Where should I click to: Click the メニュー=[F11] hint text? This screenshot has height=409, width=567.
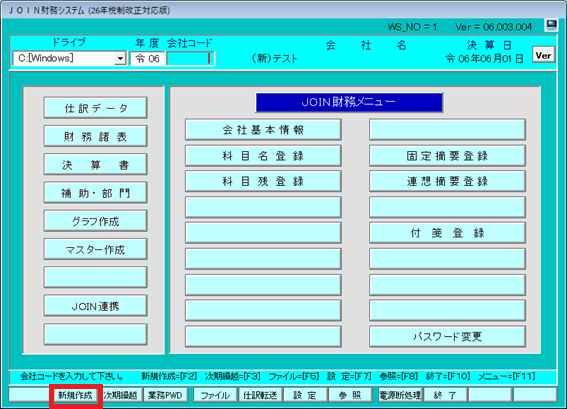pos(507,376)
